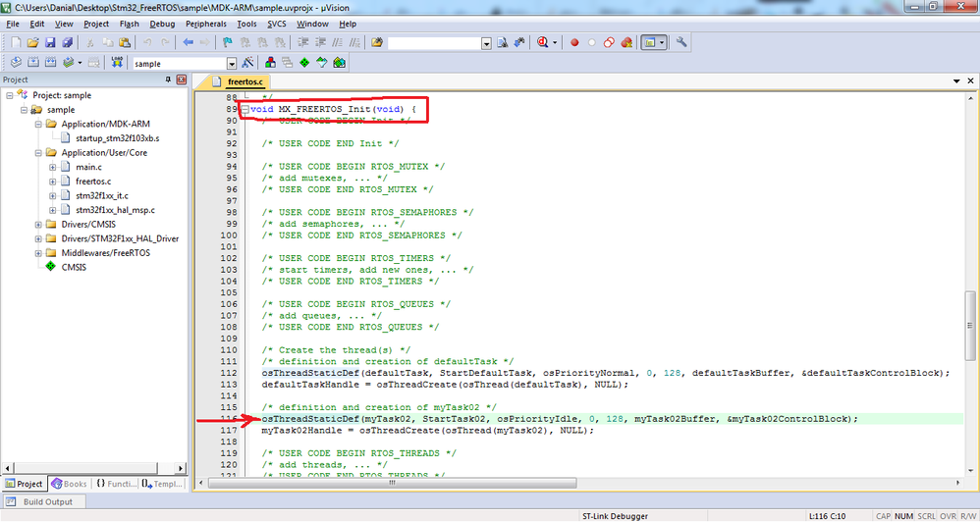The width and height of the screenshot is (980, 522).
Task: Open Window layout dropdown arrow
Action: coord(662,42)
